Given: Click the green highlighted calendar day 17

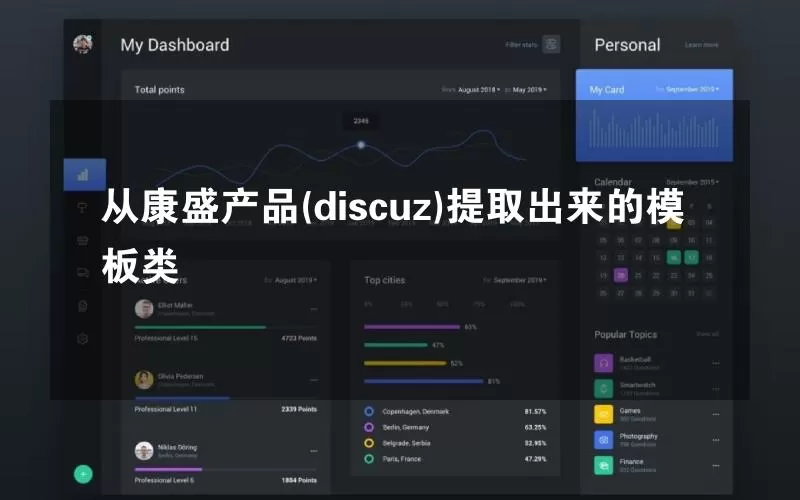Looking at the screenshot, I should click(691, 258).
